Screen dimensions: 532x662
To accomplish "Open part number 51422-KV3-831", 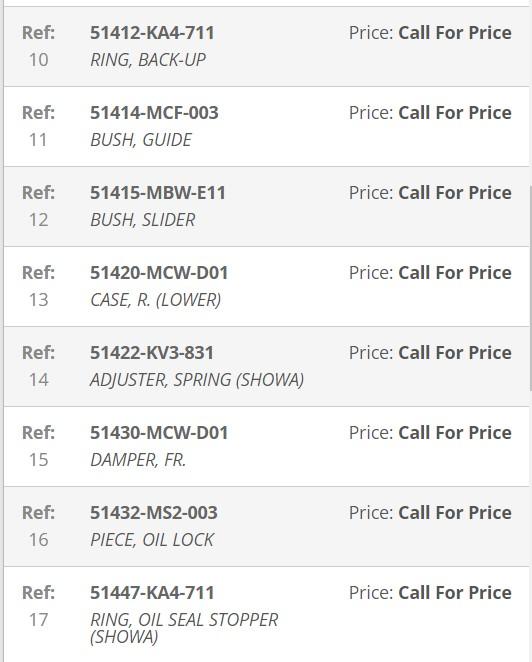I will 152,353.
